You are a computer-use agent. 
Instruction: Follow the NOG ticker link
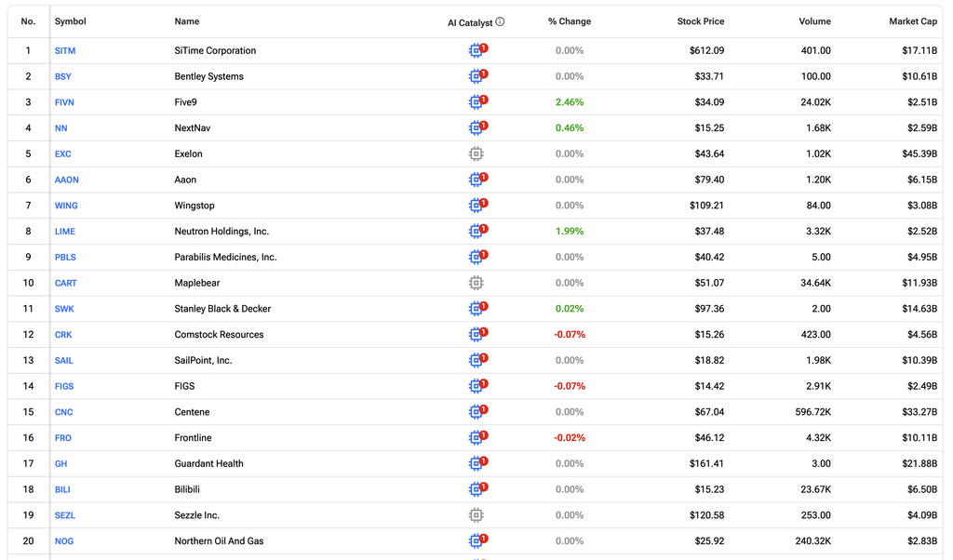[64, 541]
